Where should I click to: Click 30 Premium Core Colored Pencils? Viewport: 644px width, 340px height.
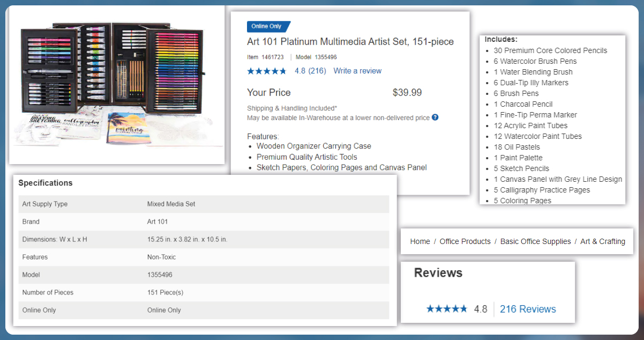[551, 50]
